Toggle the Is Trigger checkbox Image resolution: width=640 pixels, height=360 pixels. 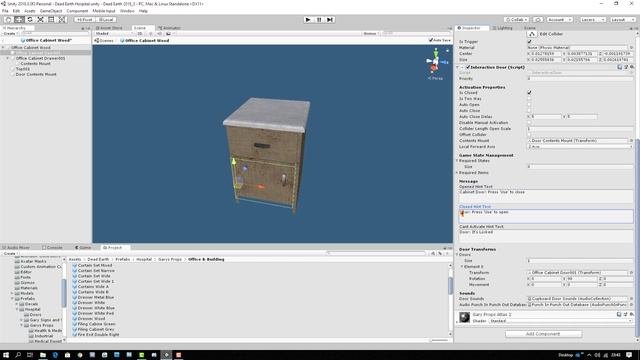coord(529,42)
